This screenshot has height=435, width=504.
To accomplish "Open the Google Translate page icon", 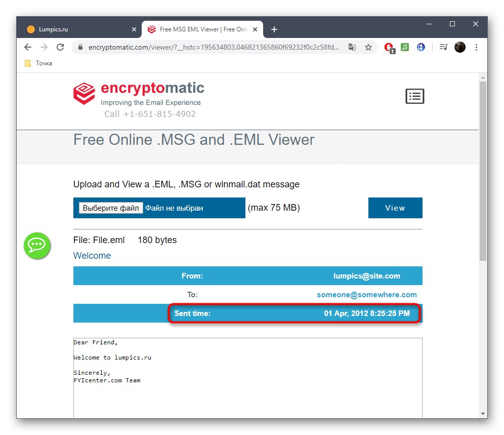I will pos(352,47).
